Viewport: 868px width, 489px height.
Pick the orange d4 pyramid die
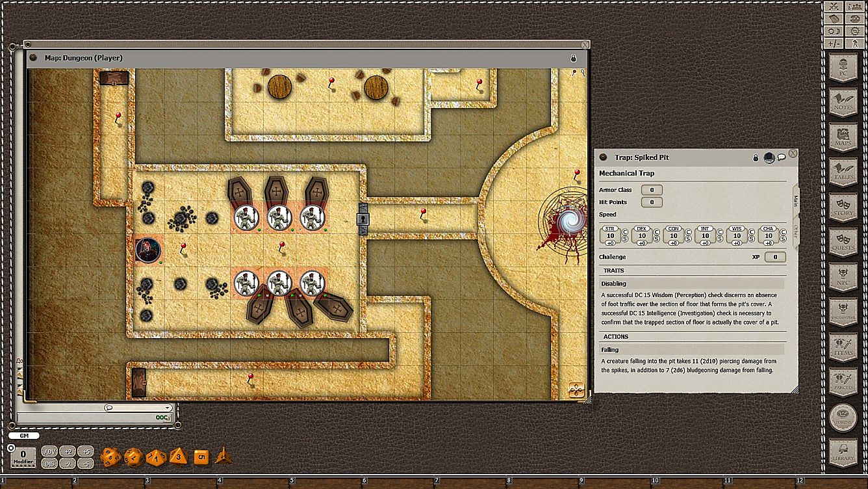[x=223, y=455]
